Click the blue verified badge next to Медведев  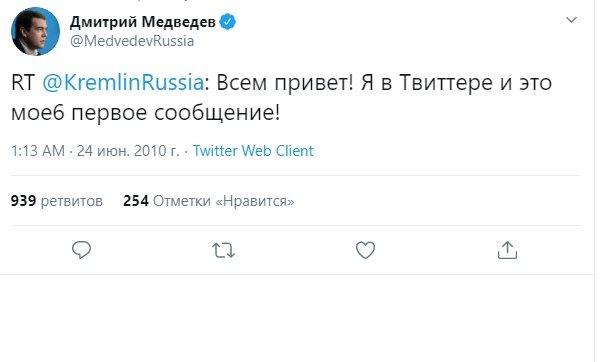pos(227,22)
